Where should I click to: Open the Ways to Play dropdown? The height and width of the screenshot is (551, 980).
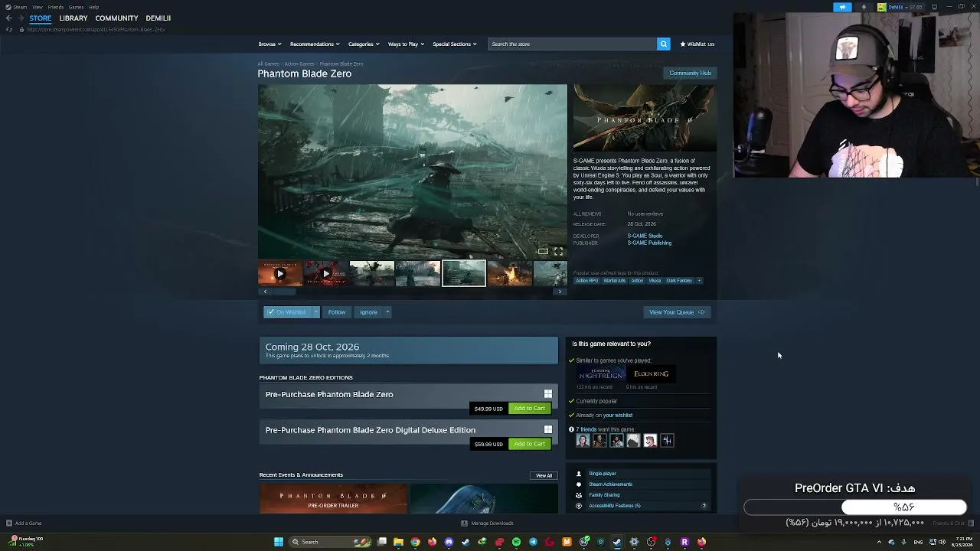coord(406,44)
